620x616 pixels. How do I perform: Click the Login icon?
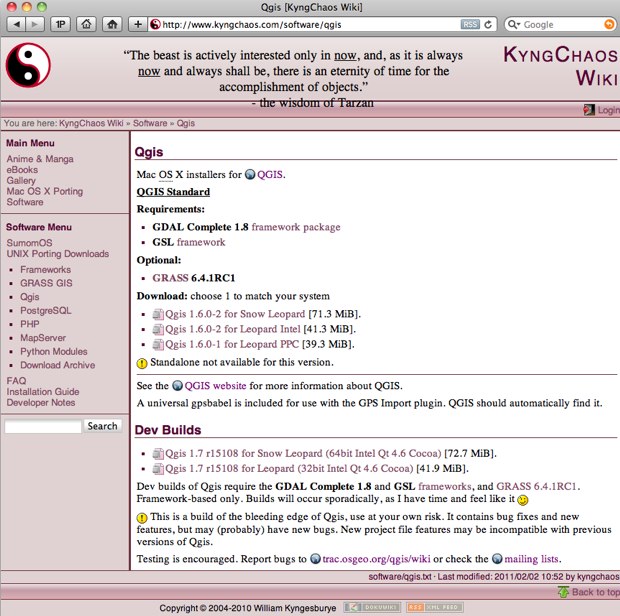tap(589, 110)
